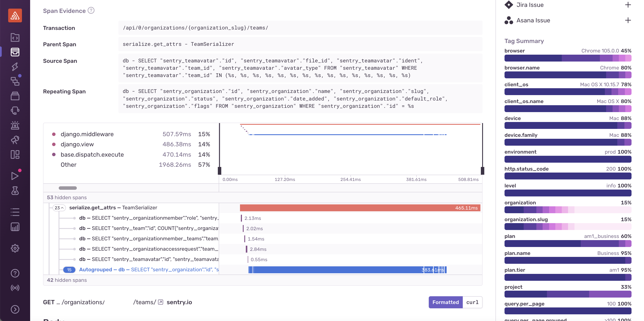The width and height of the screenshot is (644, 321).
Task: Add an Asana Issue link
Action: point(628,20)
